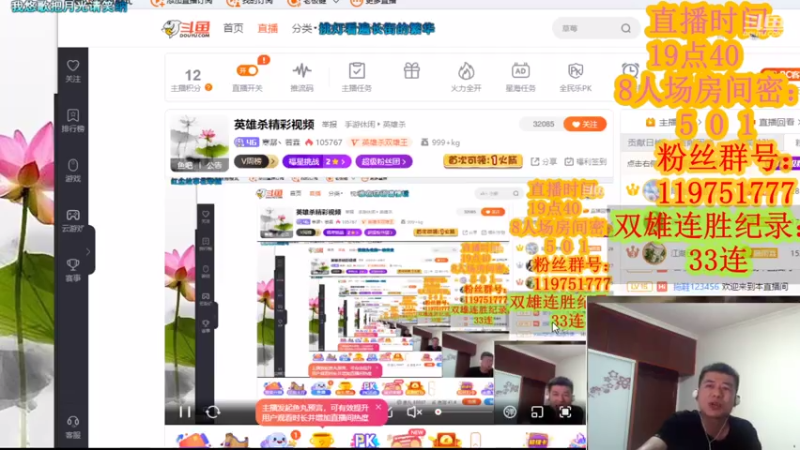Click the 英雄杀双雄王 V badge
This screenshot has width=800, height=450.
pyautogui.click(x=380, y=142)
